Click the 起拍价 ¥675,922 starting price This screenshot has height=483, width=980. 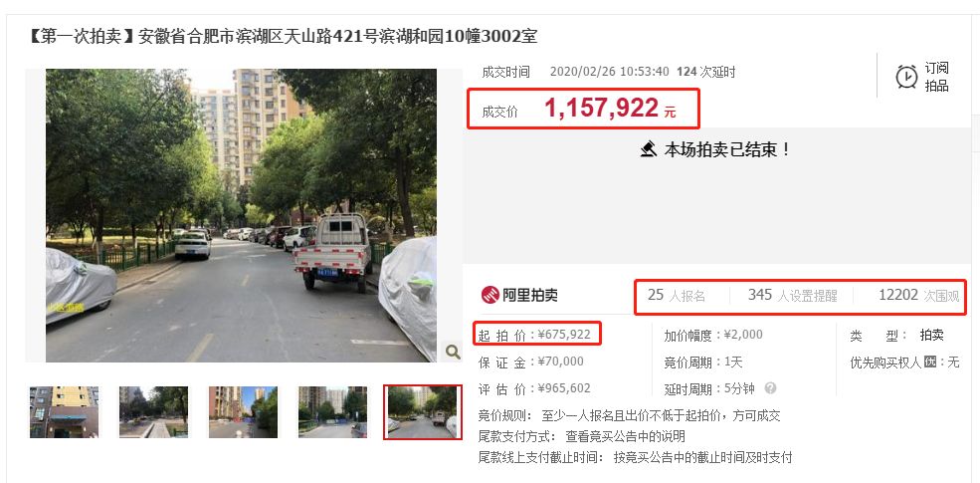click(x=534, y=335)
